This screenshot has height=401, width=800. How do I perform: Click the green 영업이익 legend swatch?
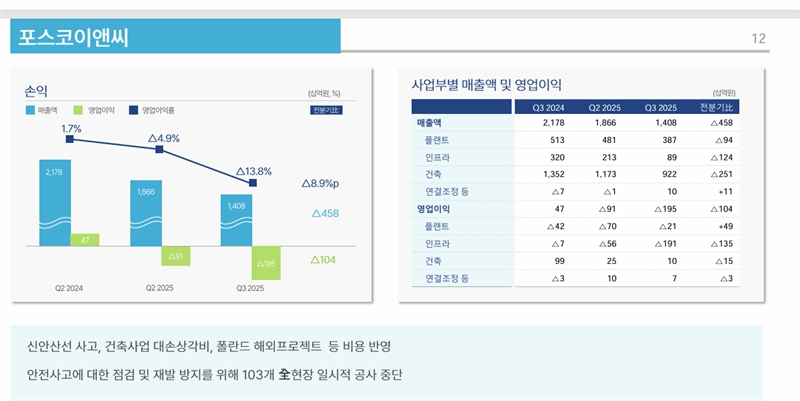click(81, 109)
